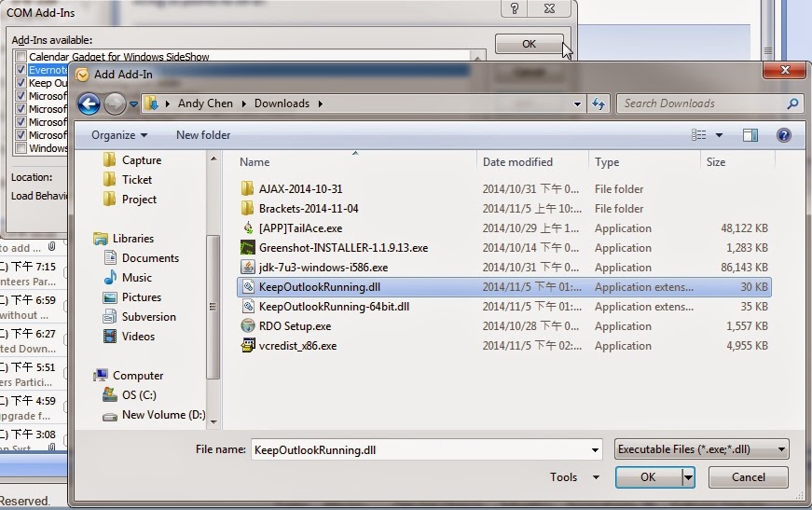The image size is (812, 510).
Task: Close the Add Add-In dialog
Action: [x=785, y=70]
